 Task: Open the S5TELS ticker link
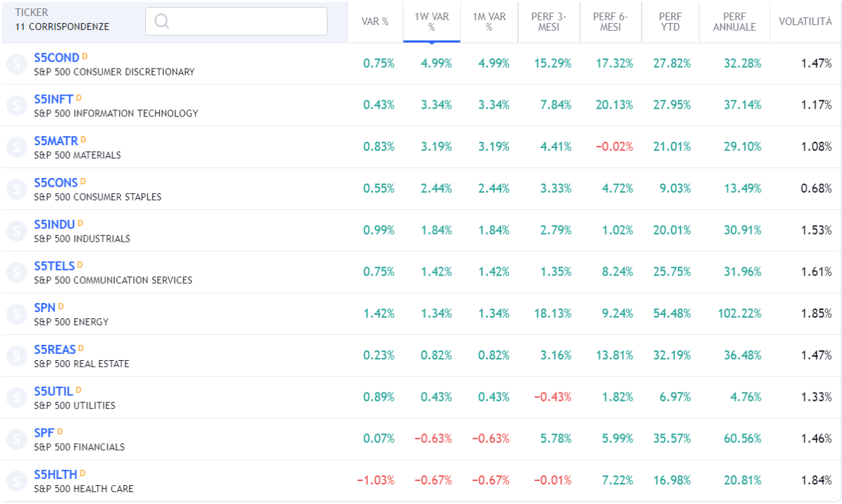[54, 266]
